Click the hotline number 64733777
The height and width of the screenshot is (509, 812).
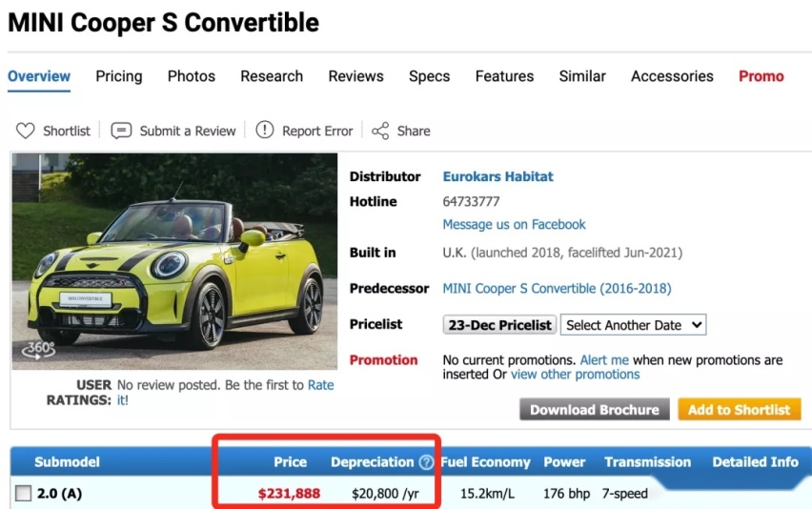(x=471, y=201)
